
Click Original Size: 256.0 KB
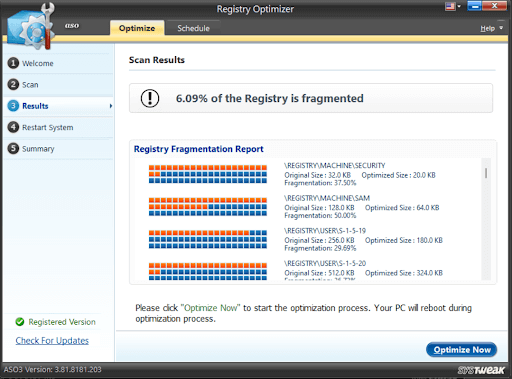(x=319, y=240)
